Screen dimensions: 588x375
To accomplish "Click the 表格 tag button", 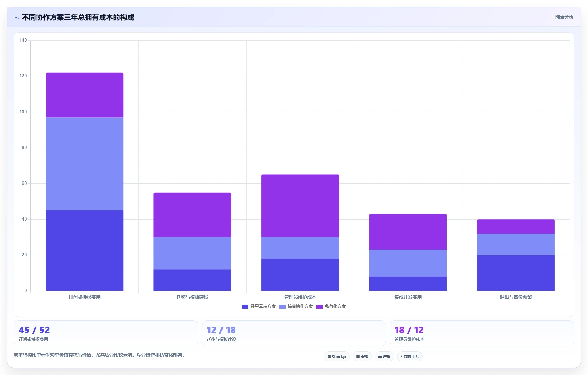I will click(362, 356).
